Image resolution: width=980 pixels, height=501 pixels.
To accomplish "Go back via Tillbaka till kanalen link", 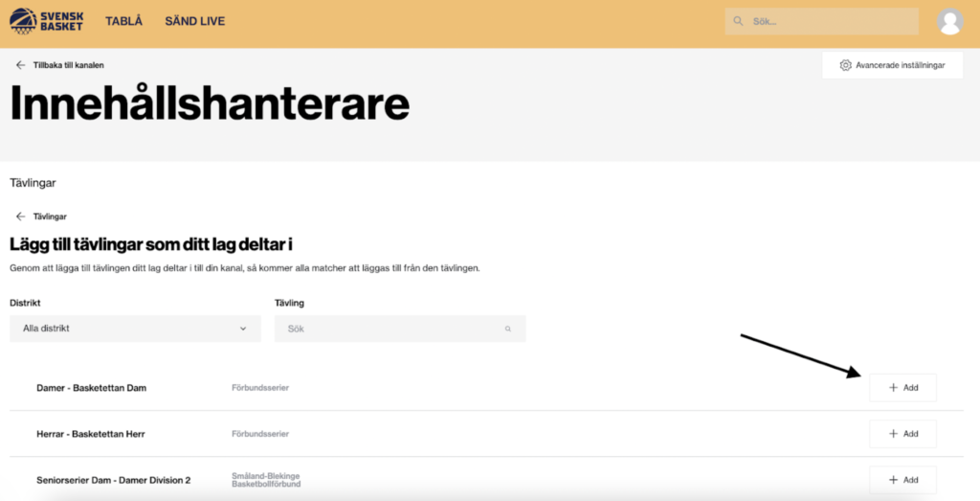I will click(68, 65).
